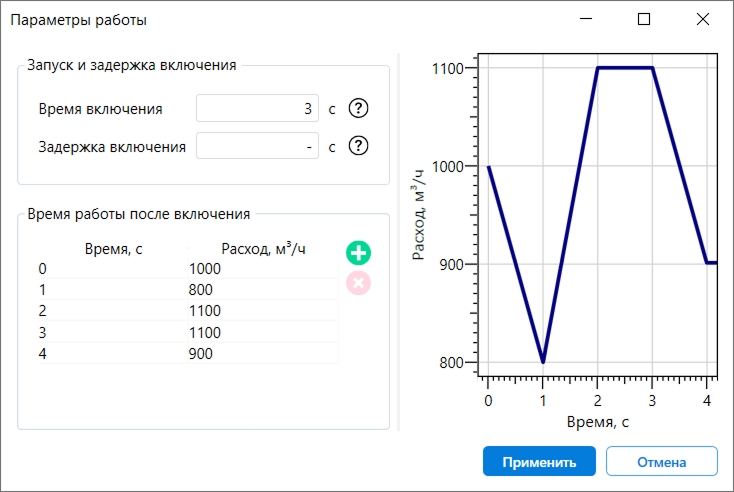
Task: Click the Задержка включения input field
Action: [257, 146]
